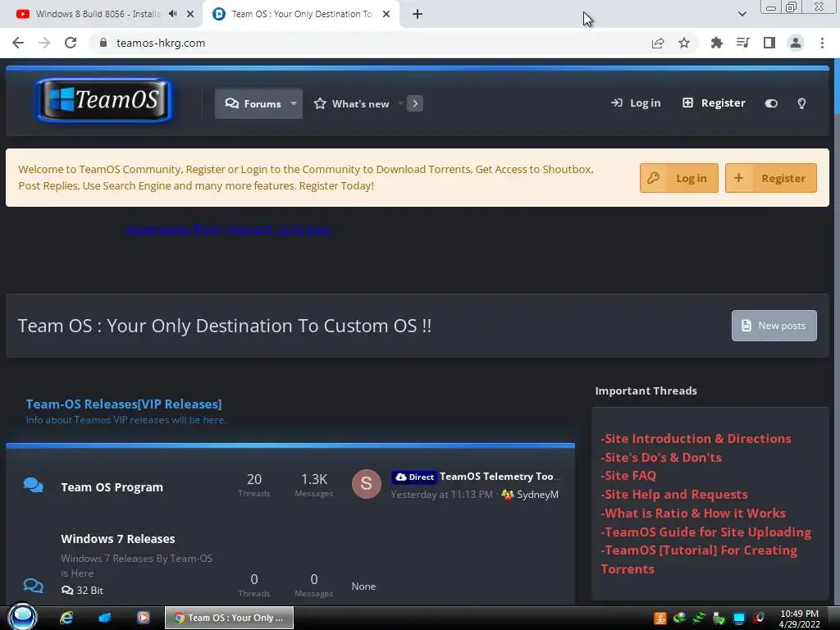Click the SydneyM avatar letter S
The image size is (840, 630).
(367, 484)
